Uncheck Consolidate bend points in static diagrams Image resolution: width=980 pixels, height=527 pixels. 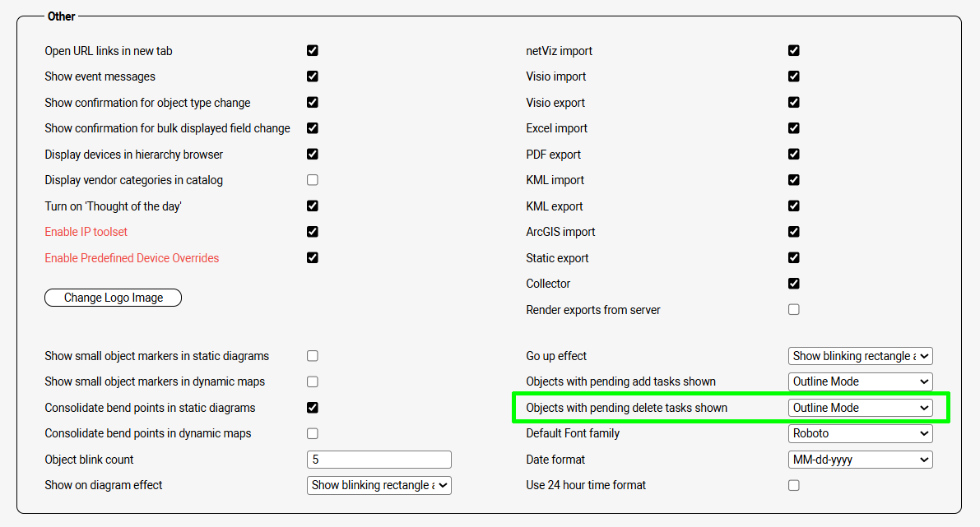tap(313, 408)
